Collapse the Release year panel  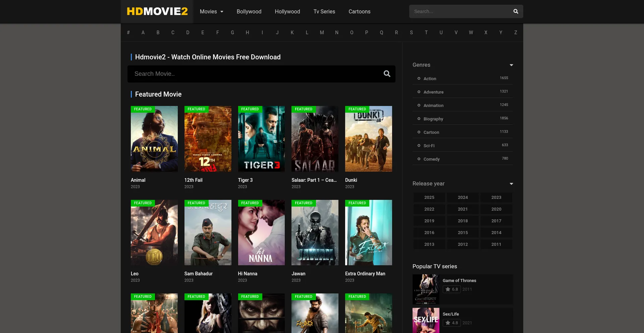tap(511, 184)
